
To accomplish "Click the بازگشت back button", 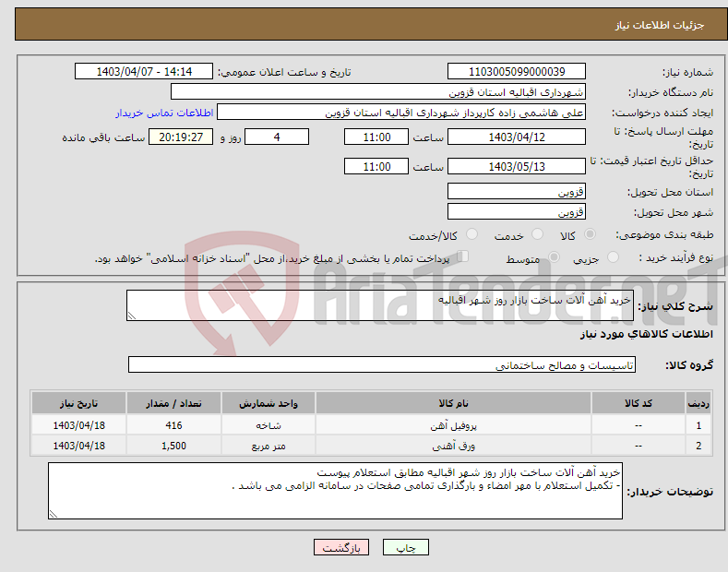I will (341, 547).
